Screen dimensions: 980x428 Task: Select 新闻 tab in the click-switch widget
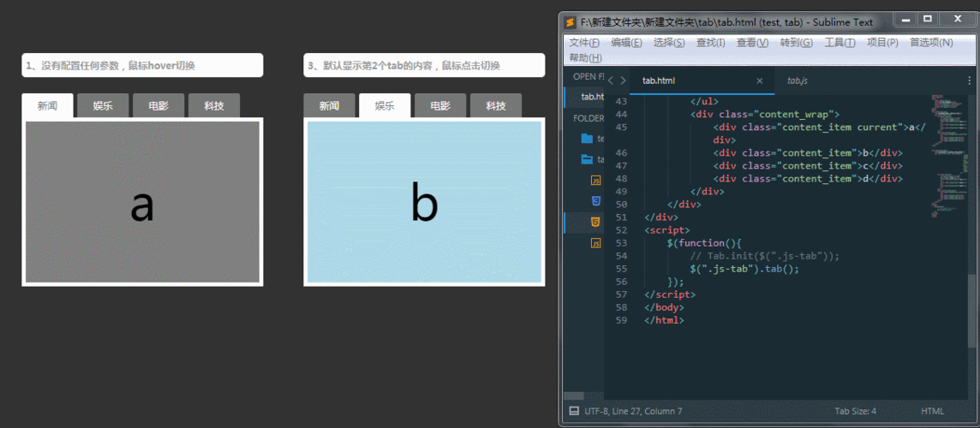click(x=329, y=105)
